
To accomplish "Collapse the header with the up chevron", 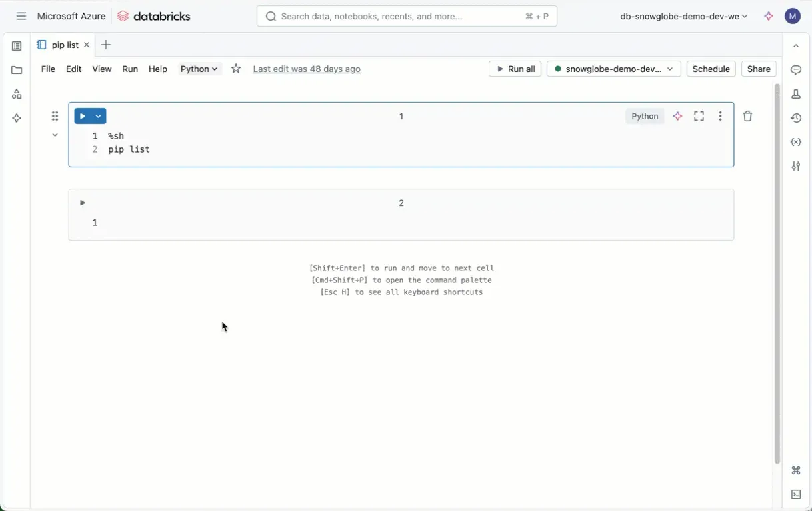I will pos(796,46).
